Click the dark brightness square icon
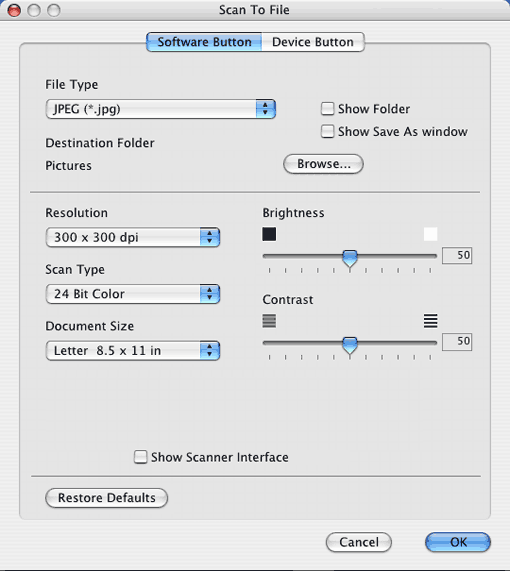 point(269,234)
